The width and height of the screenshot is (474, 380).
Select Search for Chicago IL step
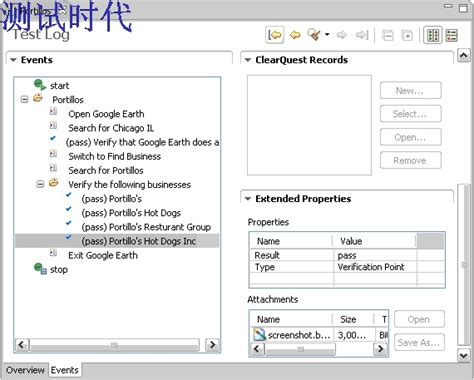(x=111, y=128)
